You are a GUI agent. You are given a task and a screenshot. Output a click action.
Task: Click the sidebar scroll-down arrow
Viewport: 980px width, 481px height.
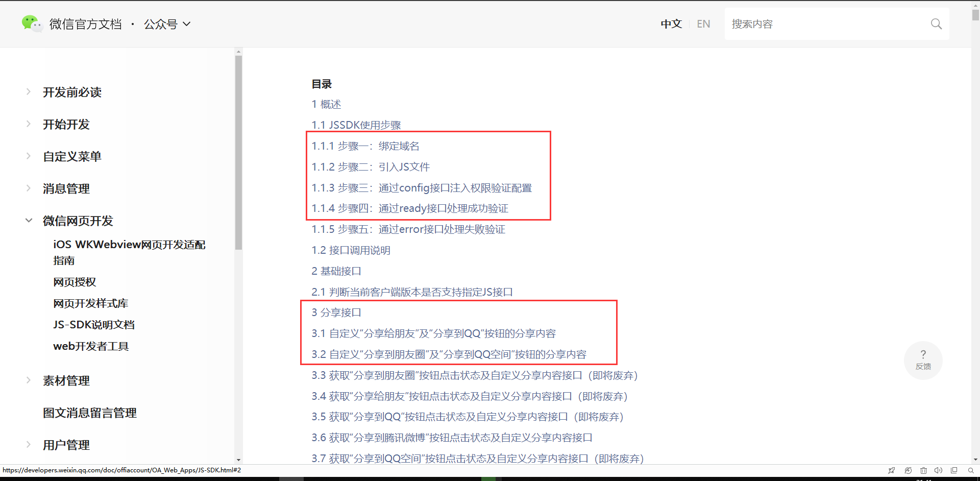click(x=238, y=460)
